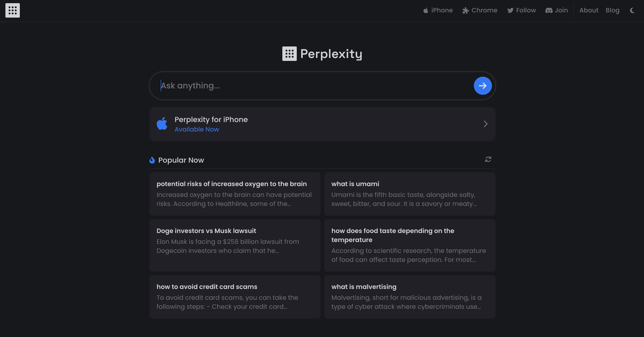The image size is (644, 337).
Task: Open 'Doge investors vs Musk lawsuit' query
Action: [x=235, y=245]
